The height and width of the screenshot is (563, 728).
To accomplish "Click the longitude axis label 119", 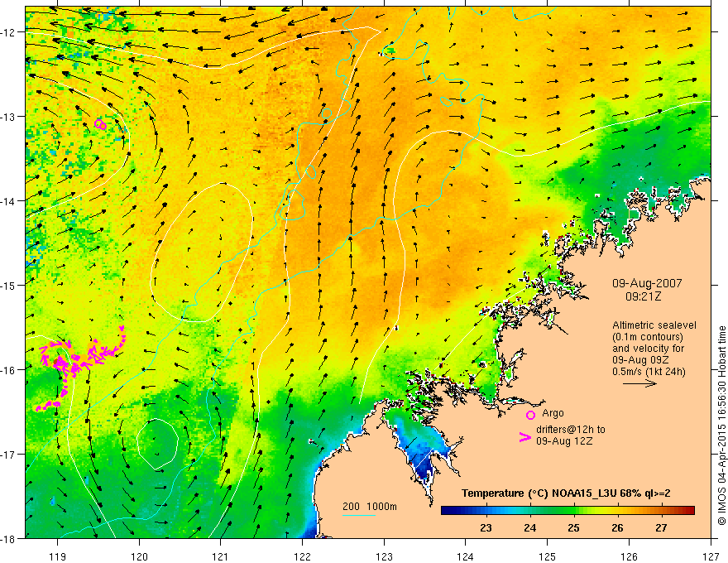I will point(57,556).
